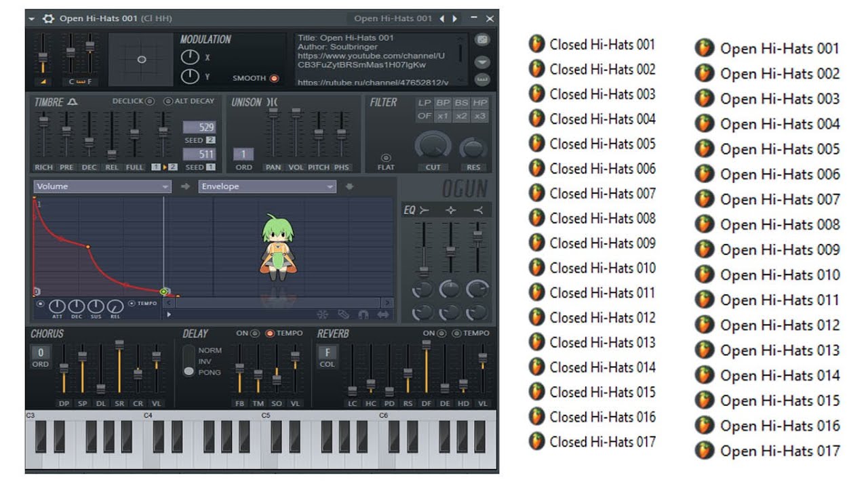
Task: Click the random dice button beside the info box
Action: pyautogui.click(x=482, y=40)
